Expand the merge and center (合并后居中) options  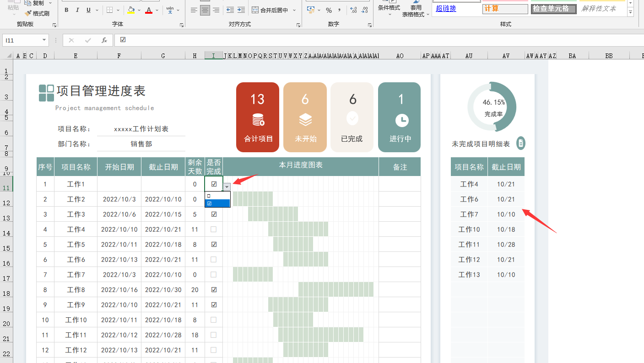point(294,10)
